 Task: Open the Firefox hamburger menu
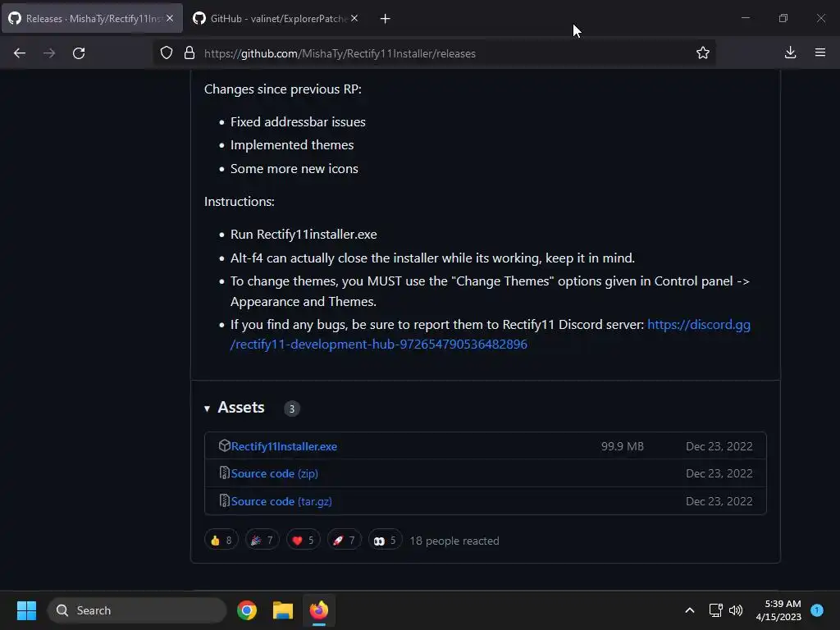coord(820,52)
